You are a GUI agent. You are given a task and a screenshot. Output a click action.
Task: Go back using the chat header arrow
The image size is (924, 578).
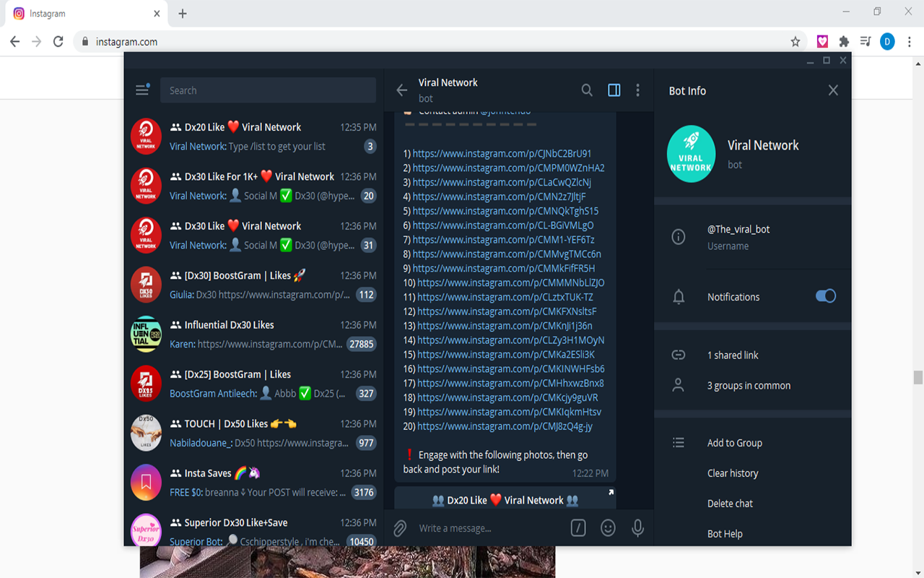point(402,90)
